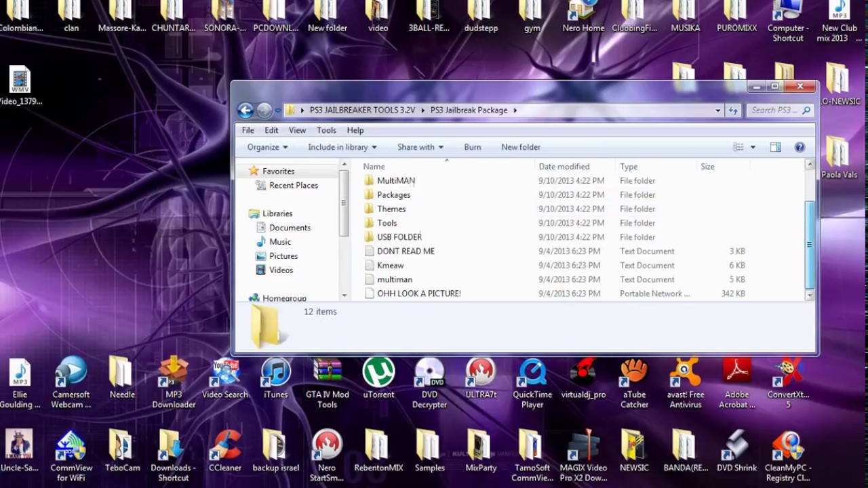Launch DVD Shrink desktop shortcut

(x=737, y=451)
